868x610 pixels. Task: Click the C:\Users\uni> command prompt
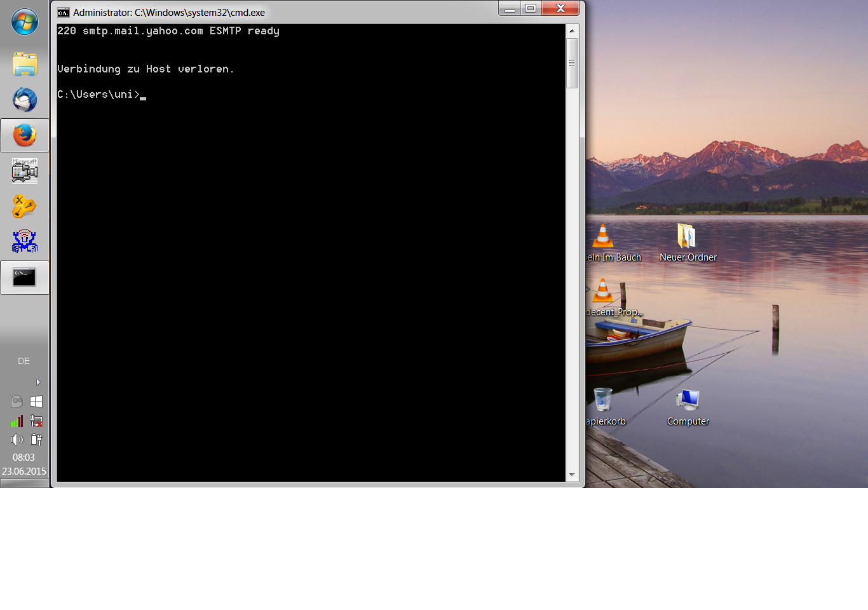coord(98,95)
